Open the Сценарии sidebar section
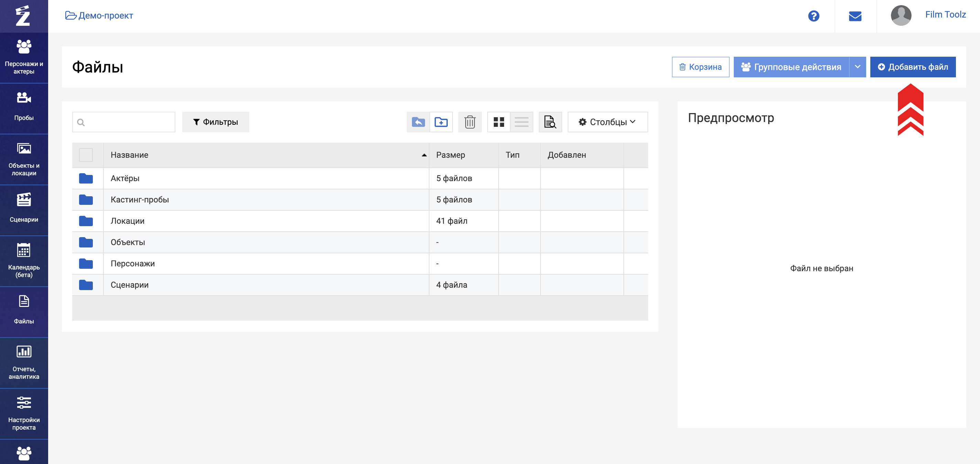This screenshot has width=980, height=464. [24, 210]
